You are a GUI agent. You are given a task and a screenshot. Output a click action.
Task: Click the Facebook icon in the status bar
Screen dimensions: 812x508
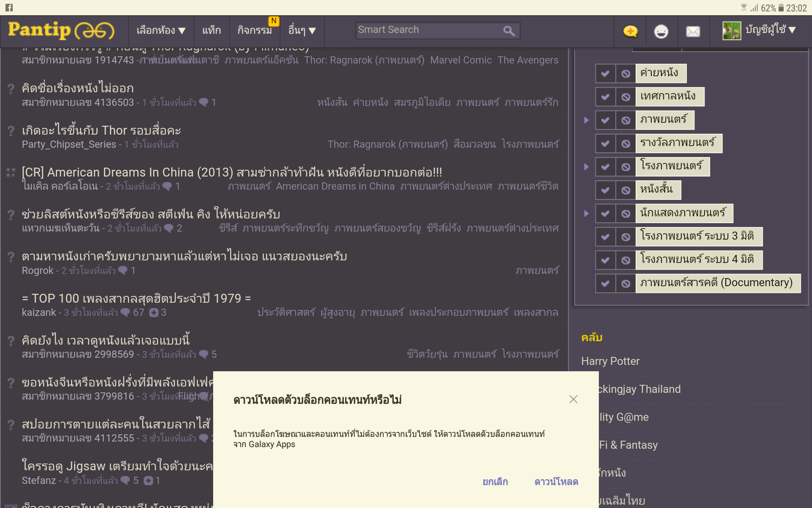(x=9, y=7)
